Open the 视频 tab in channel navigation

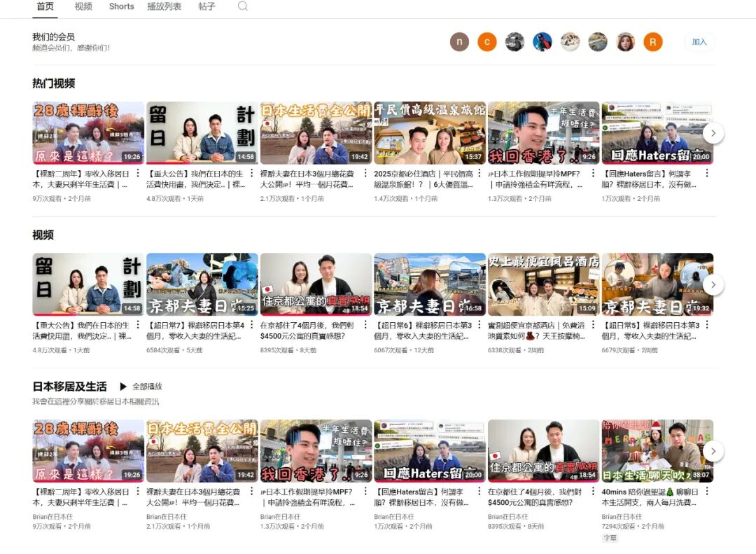click(x=83, y=7)
